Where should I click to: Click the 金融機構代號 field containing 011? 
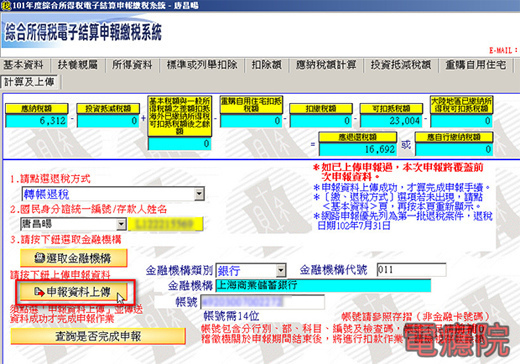click(x=411, y=270)
